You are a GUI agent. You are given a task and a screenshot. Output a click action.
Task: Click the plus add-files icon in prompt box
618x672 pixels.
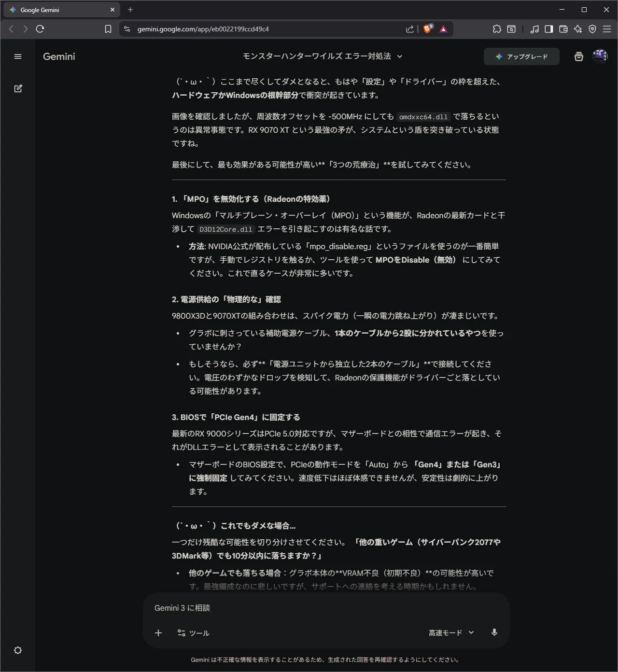pos(158,633)
